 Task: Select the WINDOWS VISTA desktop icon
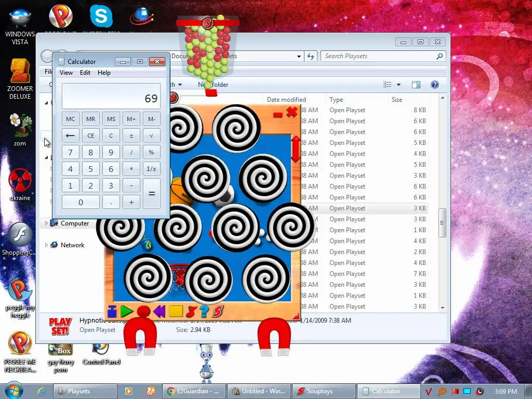[x=20, y=27]
